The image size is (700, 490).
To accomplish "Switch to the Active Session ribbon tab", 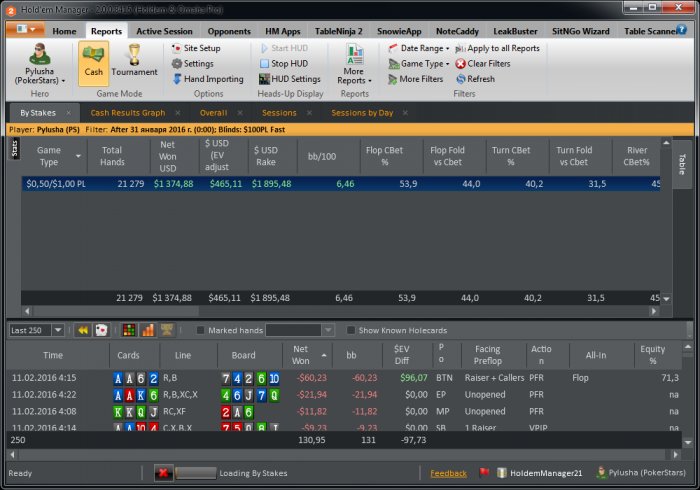I will coord(164,31).
